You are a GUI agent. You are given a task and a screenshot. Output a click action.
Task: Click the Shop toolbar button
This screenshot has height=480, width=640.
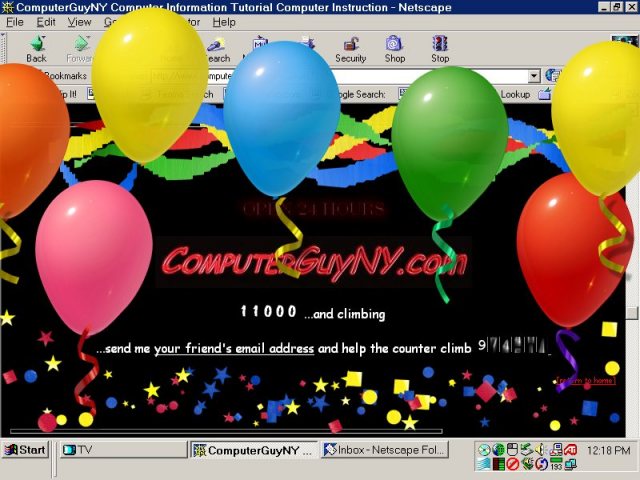point(395,49)
